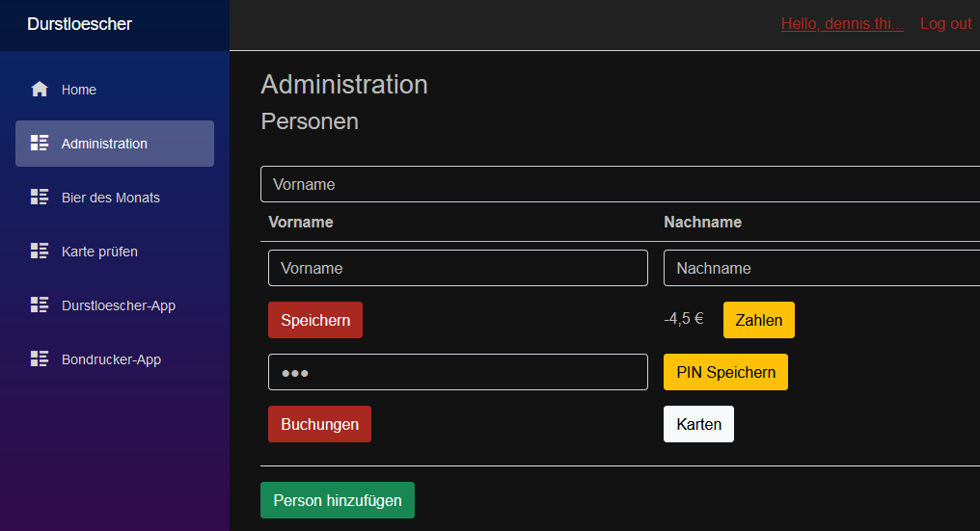This screenshot has height=531, width=980.
Task: Add a person with Person hinzufügen
Action: 337,500
